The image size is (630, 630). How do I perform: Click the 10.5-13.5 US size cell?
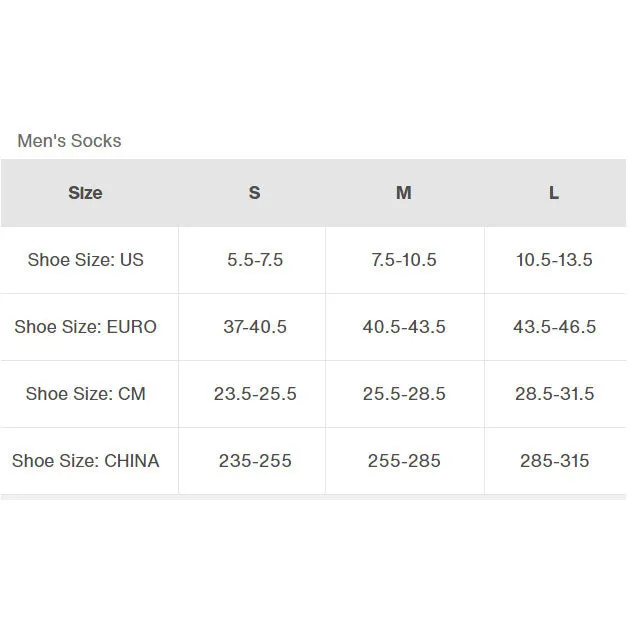(x=554, y=260)
